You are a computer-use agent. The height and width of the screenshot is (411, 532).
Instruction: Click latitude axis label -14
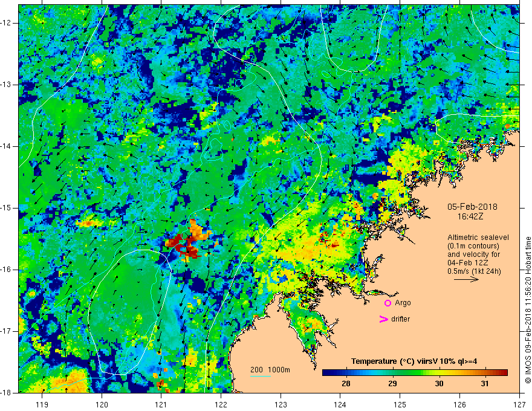pos(6,146)
